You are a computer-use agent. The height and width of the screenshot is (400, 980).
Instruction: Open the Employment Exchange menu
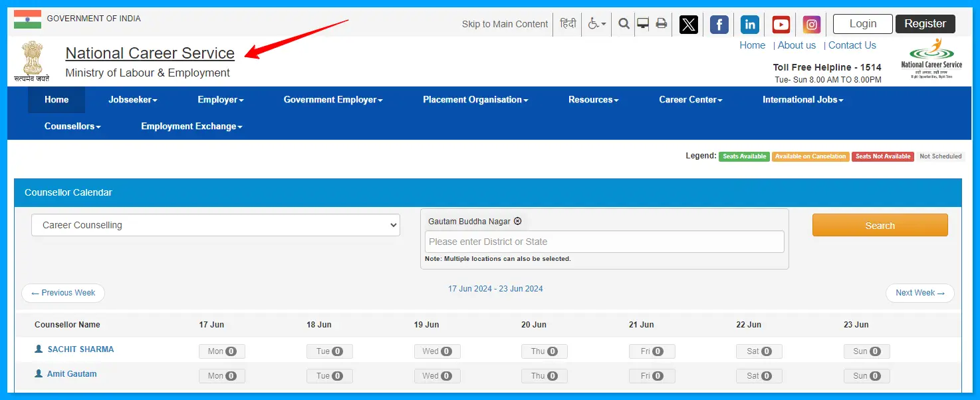tap(191, 126)
